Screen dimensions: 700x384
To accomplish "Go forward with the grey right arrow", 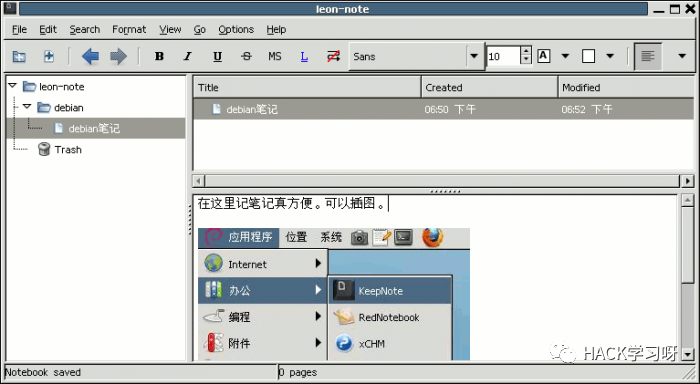I will point(118,57).
